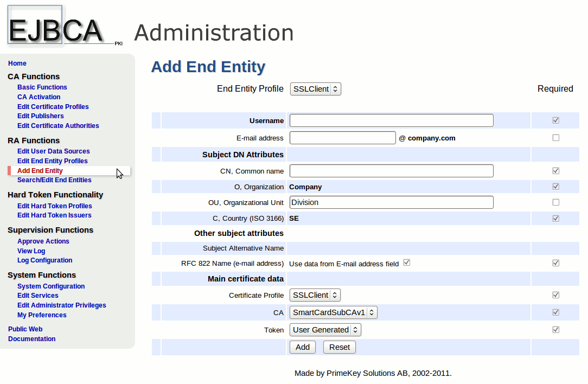Open Basic Functions in sidebar
Viewport: 588px width, 384px height.
(42, 87)
